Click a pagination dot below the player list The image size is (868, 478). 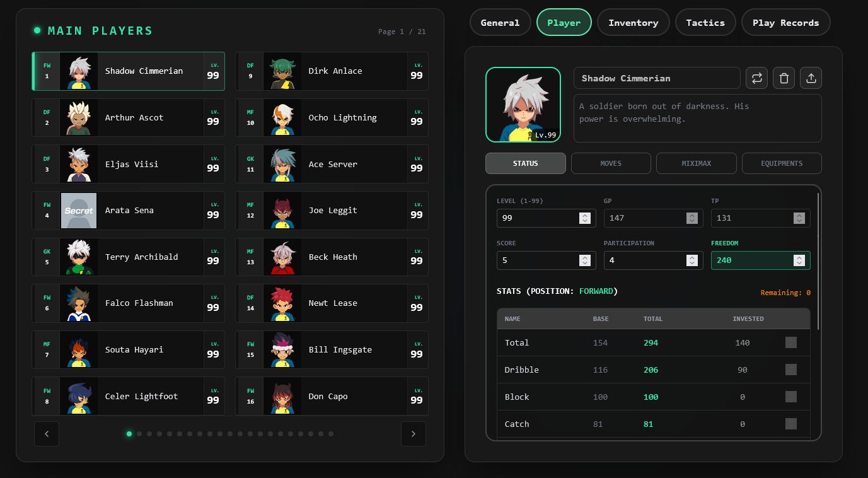point(129,434)
